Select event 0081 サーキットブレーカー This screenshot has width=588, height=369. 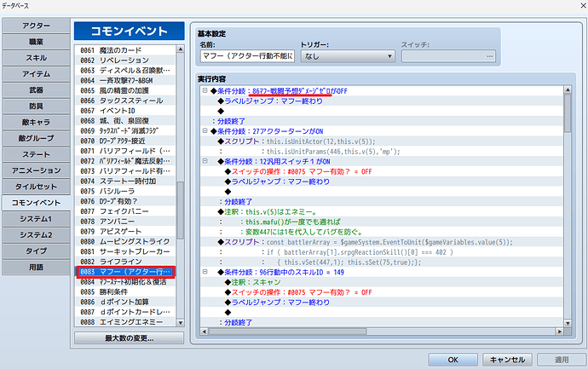(x=125, y=251)
